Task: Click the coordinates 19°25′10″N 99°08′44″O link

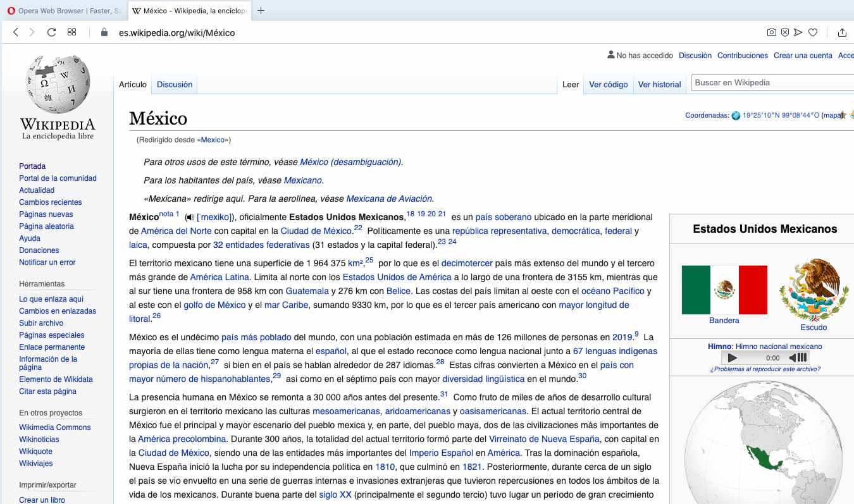Action: coord(781,116)
